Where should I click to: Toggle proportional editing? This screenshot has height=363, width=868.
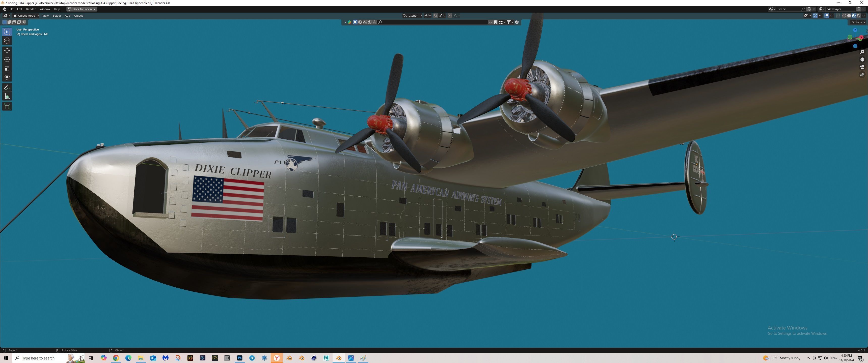(450, 16)
